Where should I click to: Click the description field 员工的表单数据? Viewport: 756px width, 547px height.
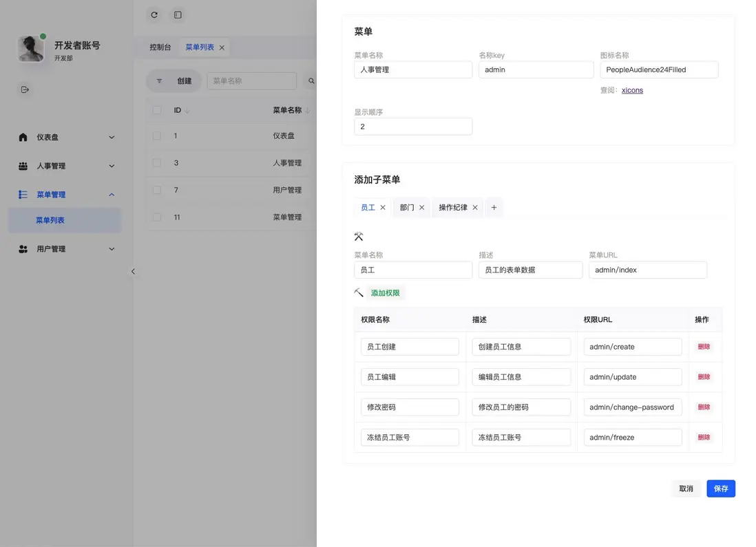tap(530, 270)
